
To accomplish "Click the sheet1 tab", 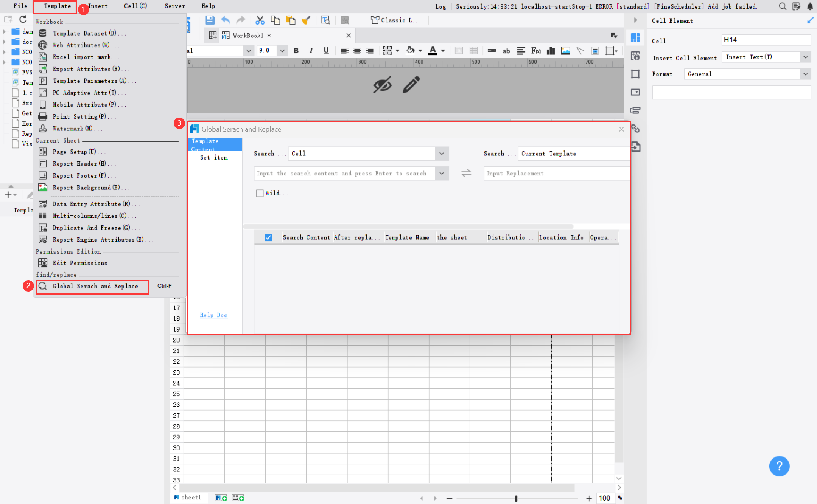I will [x=188, y=498].
